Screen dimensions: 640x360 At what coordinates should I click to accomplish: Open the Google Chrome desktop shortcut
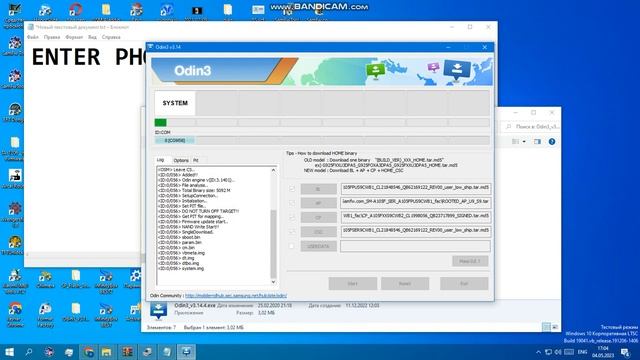click(14, 315)
